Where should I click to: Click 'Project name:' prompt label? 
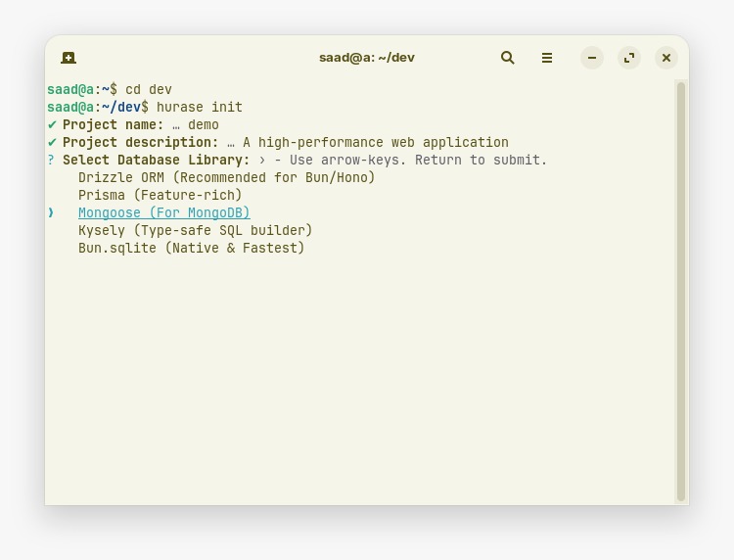coord(114,125)
